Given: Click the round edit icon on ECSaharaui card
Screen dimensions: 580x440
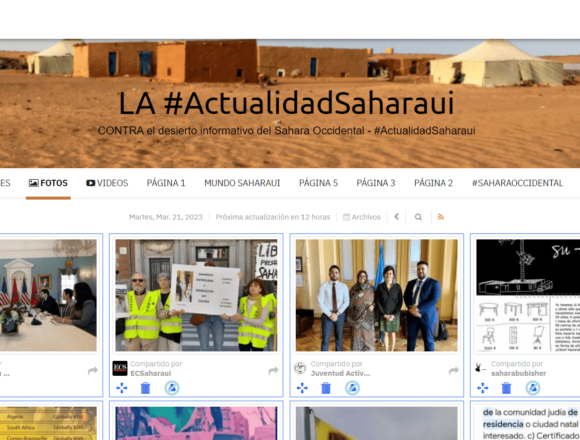Looking at the screenshot, I should (172, 388).
